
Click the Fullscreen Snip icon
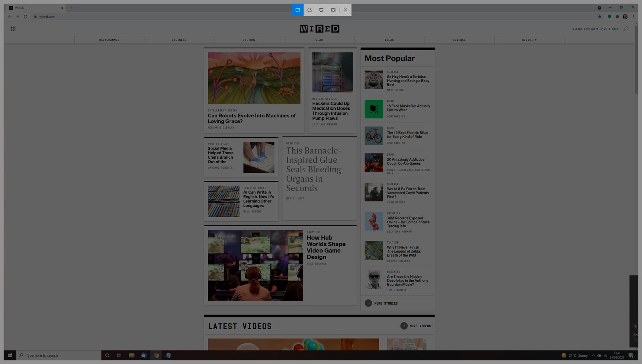[333, 10]
